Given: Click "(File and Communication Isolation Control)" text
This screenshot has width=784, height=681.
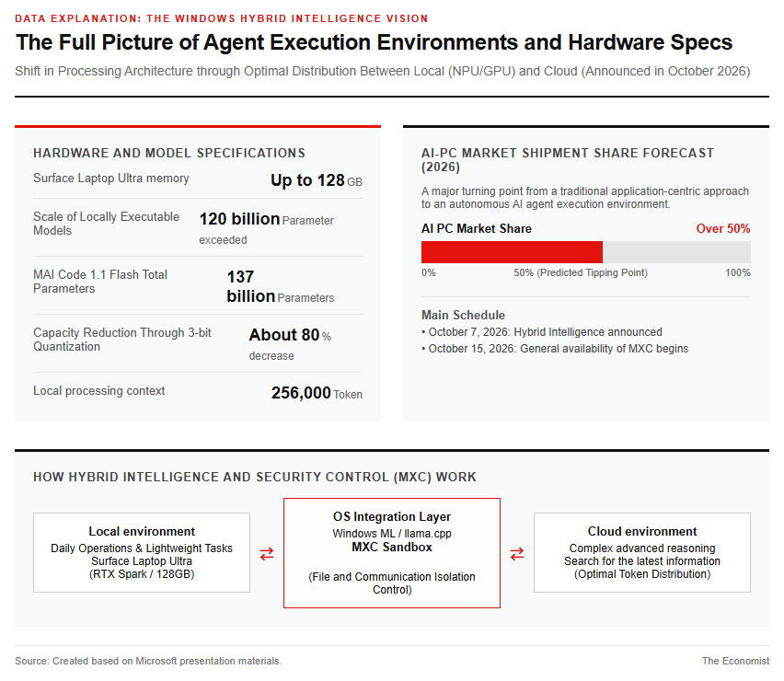Looking at the screenshot, I should tap(392, 583).
